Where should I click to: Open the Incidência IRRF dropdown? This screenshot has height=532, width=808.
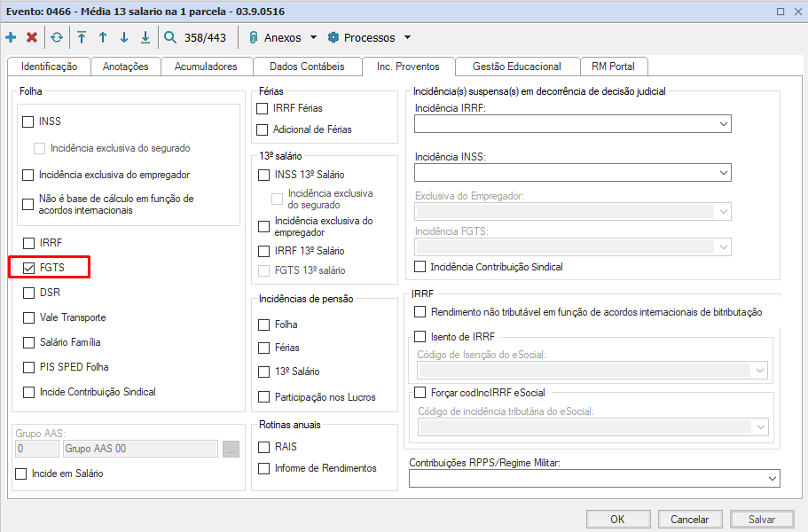pos(572,123)
